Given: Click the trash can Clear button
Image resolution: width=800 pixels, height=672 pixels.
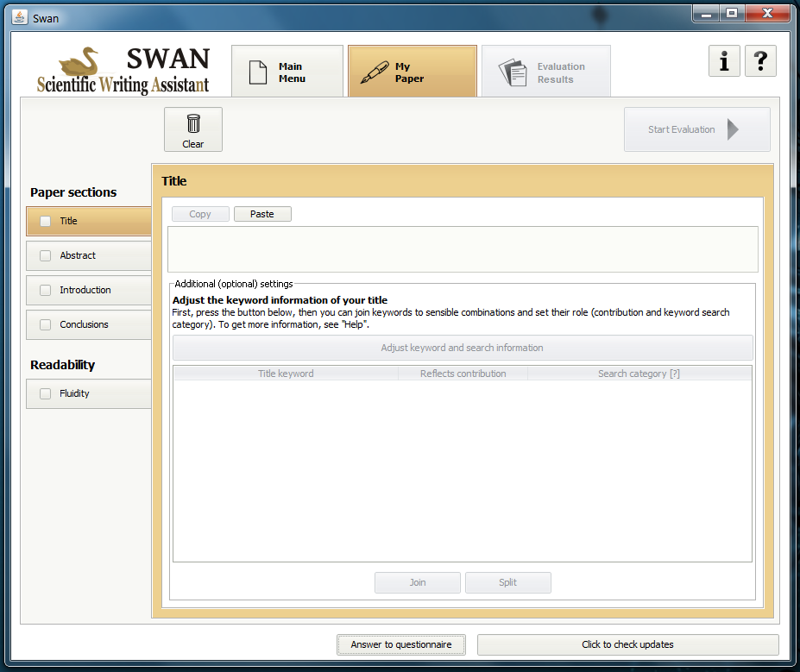Looking at the screenshot, I should pyautogui.click(x=192, y=129).
